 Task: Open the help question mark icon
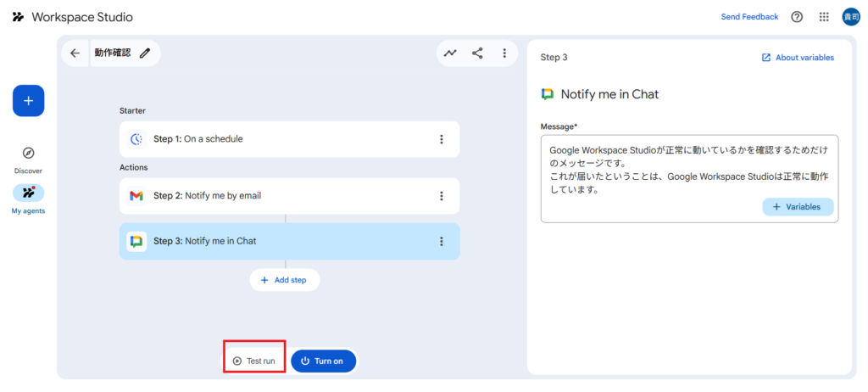(797, 17)
